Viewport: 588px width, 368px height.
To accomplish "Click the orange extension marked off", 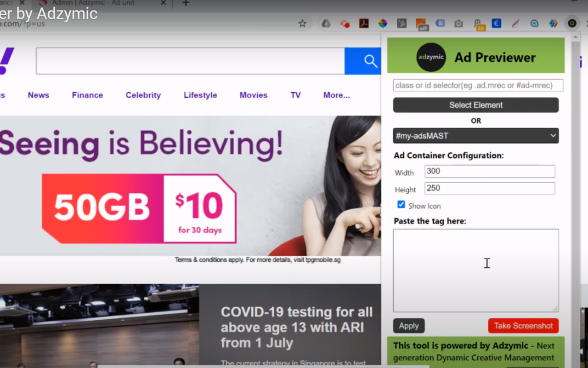I will pyautogui.click(x=421, y=24).
